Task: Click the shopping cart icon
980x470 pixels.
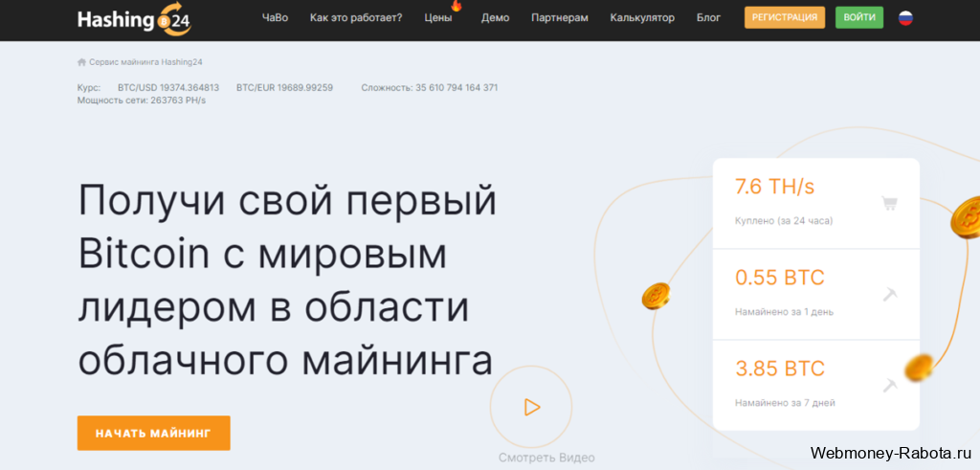Action: tap(889, 203)
